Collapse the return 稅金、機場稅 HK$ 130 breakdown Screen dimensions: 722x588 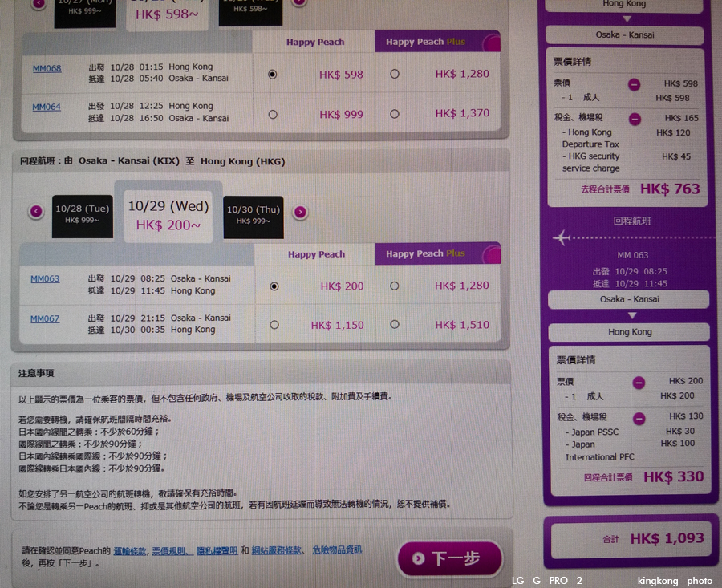pos(639,419)
